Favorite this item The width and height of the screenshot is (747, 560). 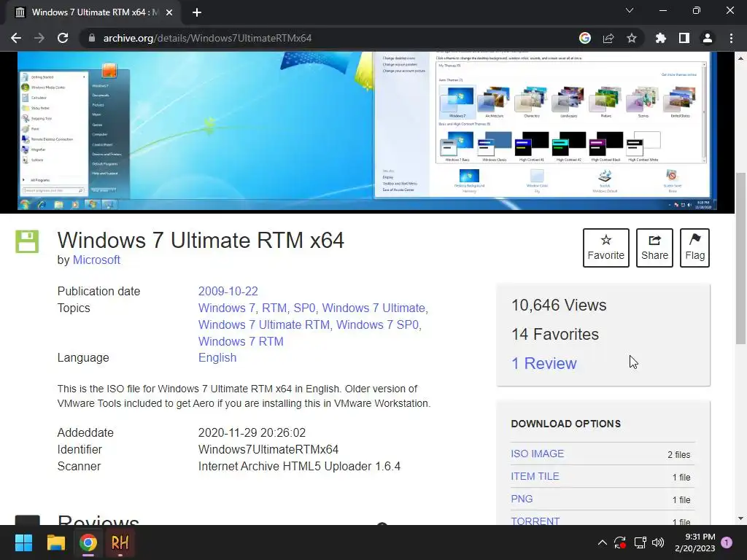(x=606, y=248)
